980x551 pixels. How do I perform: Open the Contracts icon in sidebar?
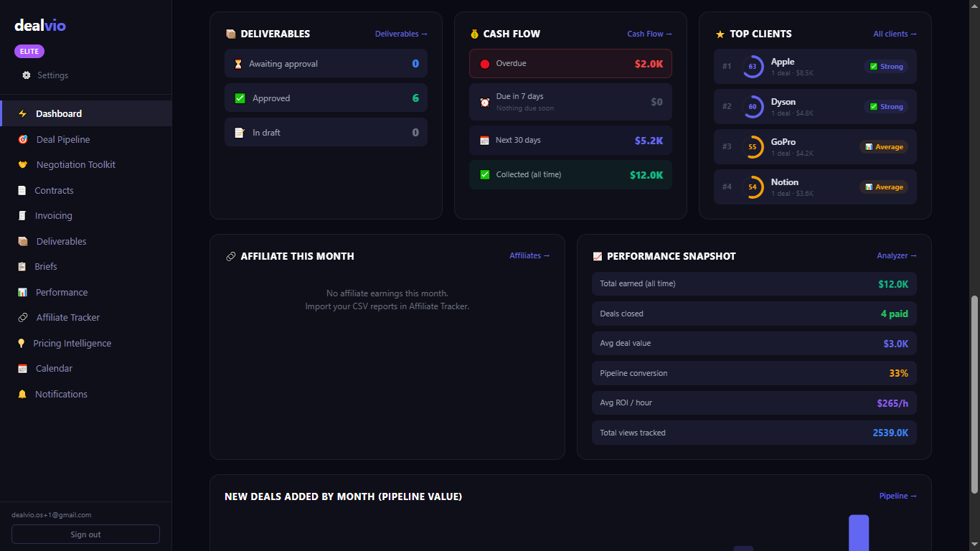(x=21, y=190)
